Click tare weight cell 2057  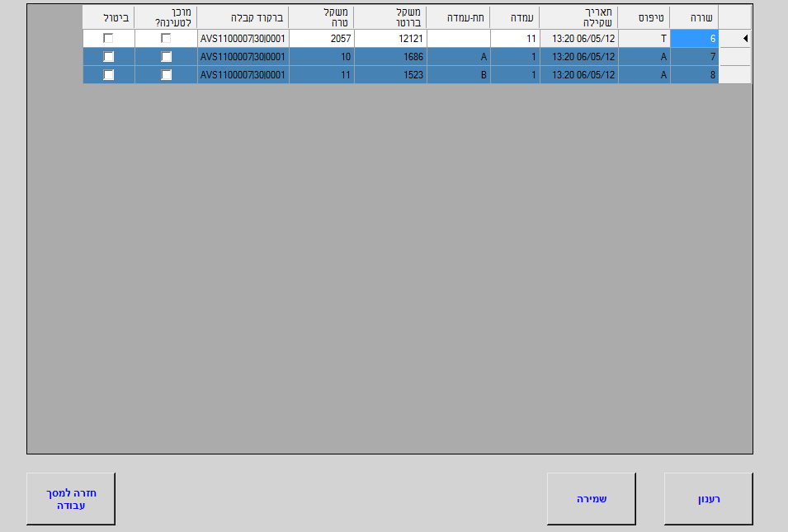click(322, 39)
